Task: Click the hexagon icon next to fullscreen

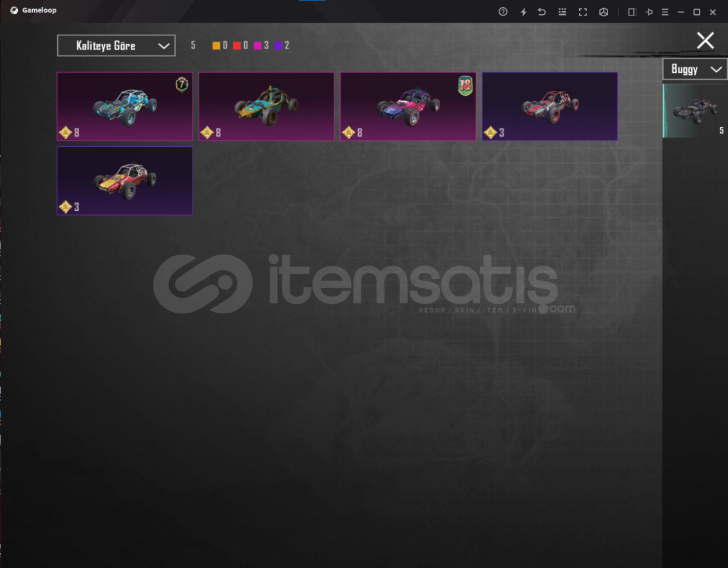Action: (604, 12)
